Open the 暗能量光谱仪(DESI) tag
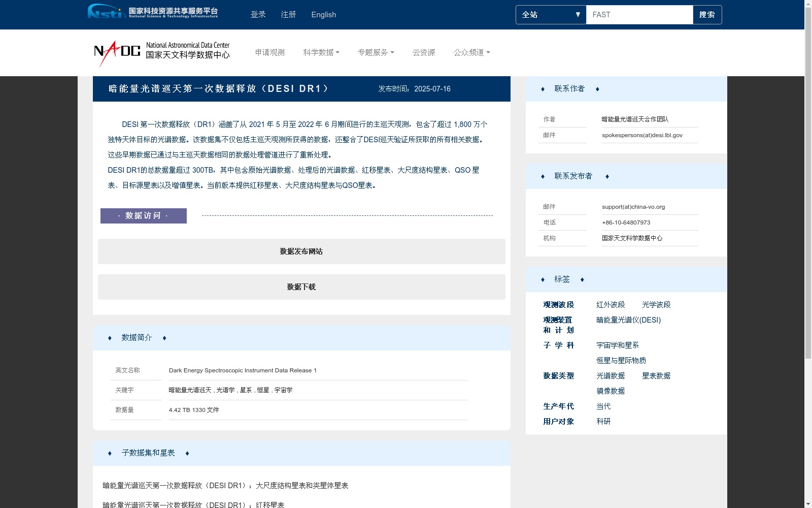Viewport: 812px width, 508px height. [628, 320]
